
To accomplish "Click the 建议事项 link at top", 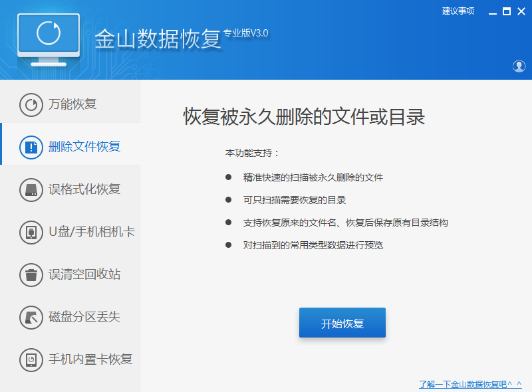I will click(458, 10).
